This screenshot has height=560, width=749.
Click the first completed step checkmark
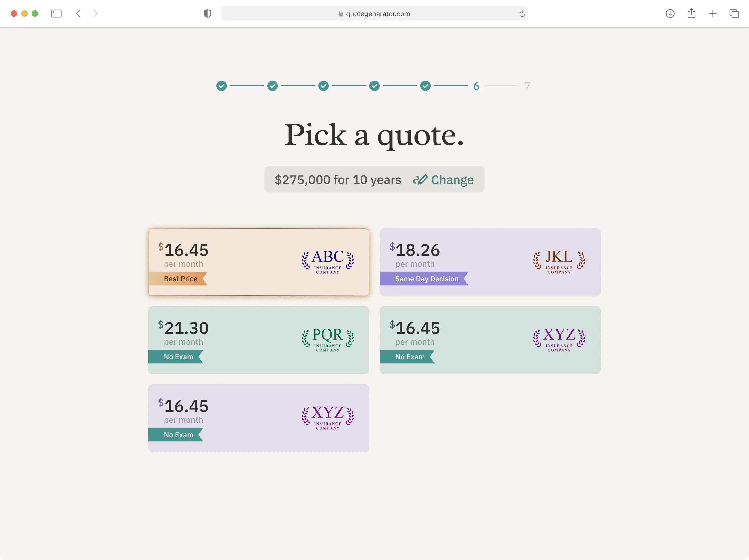[x=222, y=86]
